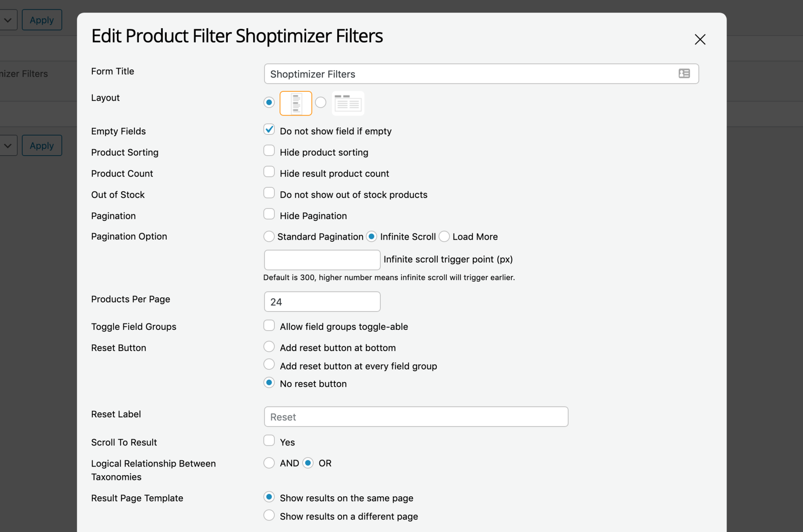Enable "Do not show out of stock products"
This screenshot has width=803, height=532.
tap(269, 193)
